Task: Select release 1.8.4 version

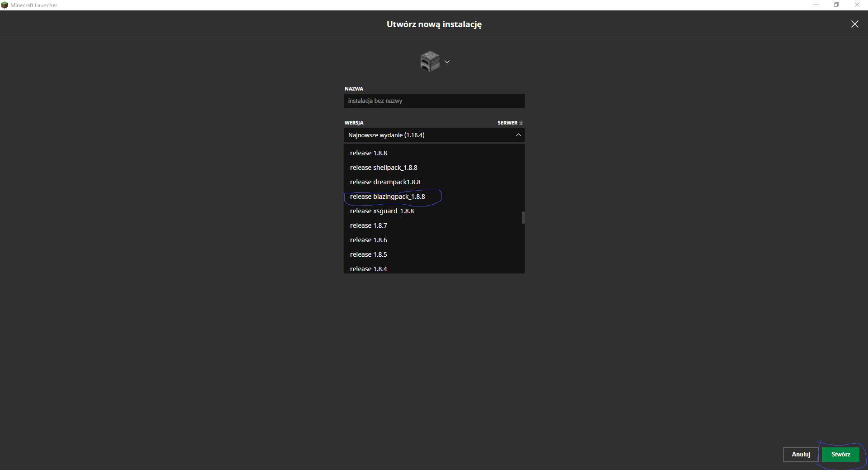Action: [434, 268]
